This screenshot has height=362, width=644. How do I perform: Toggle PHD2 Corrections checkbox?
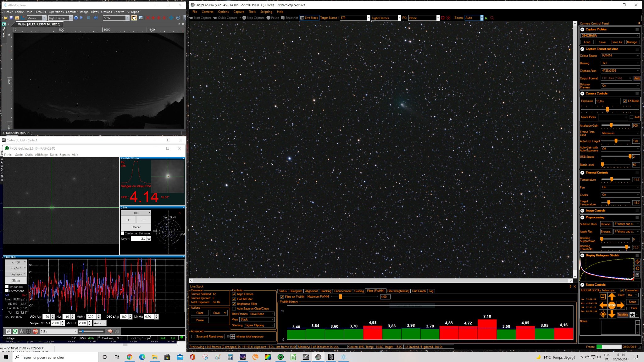click(x=7, y=291)
